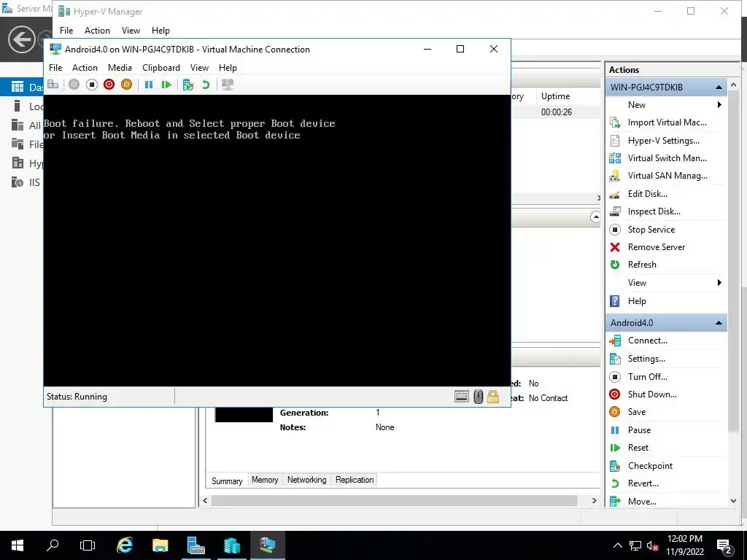Open the notification center
Viewport: 747px width, 560px height.
[x=724, y=545]
